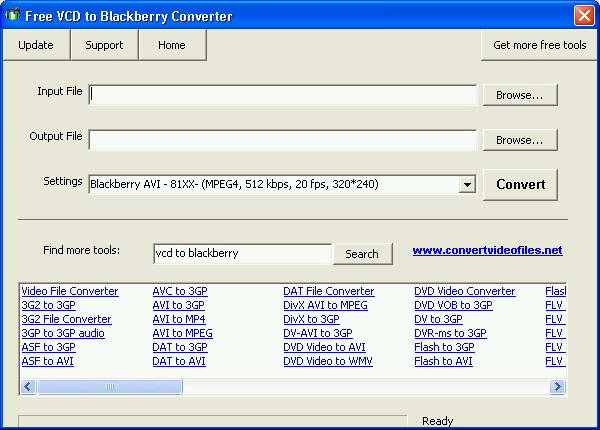The height and width of the screenshot is (430, 600).
Task: Open the DVD Video to AVI link
Action: click(x=324, y=347)
